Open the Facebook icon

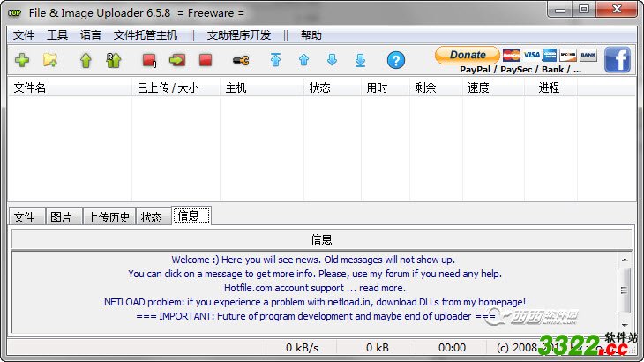click(x=618, y=59)
